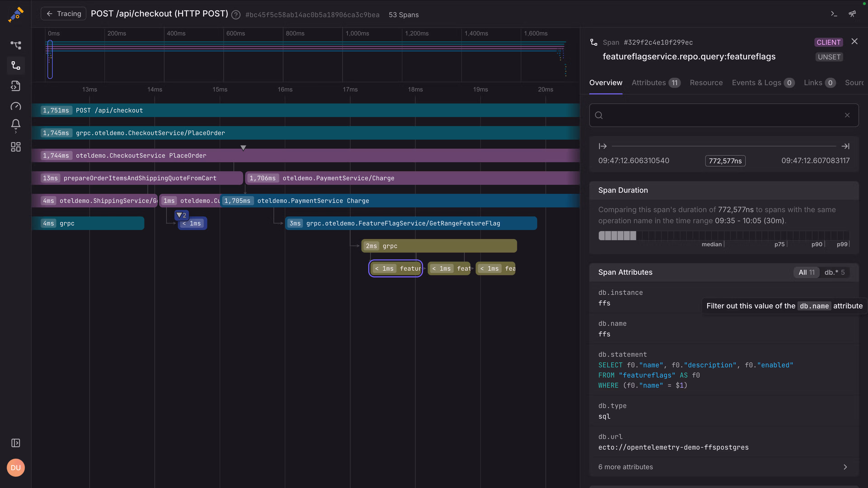Open the terminal prompt icon at top right
The image size is (868, 488).
pyautogui.click(x=834, y=14)
